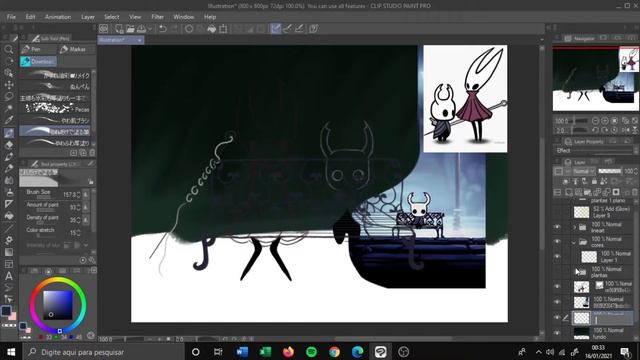Open the layer blending mode Normal dropdown
The height and width of the screenshot is (360, 640).
click(x=584, y=171)
